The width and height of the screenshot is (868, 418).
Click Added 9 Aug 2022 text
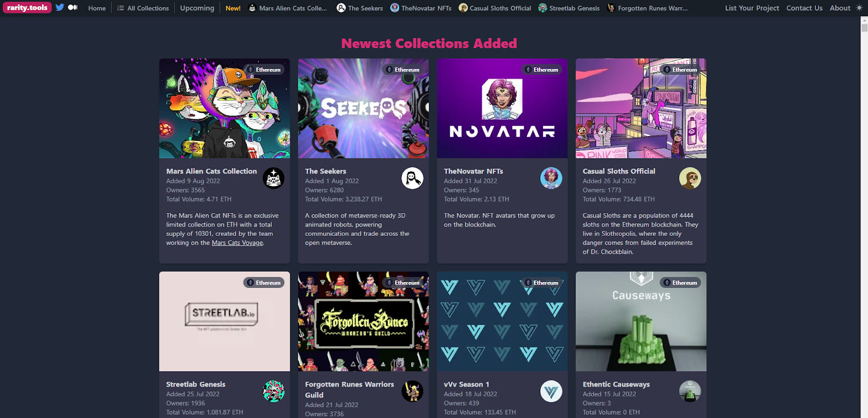tap(193, 181)
